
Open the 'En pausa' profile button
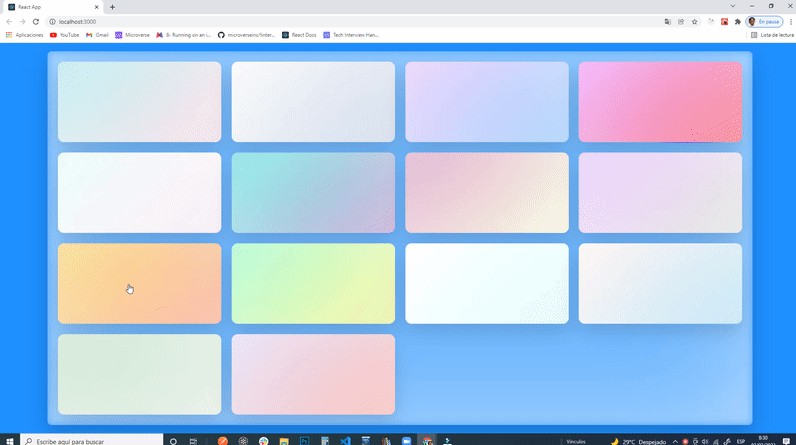tap(765, 21)
